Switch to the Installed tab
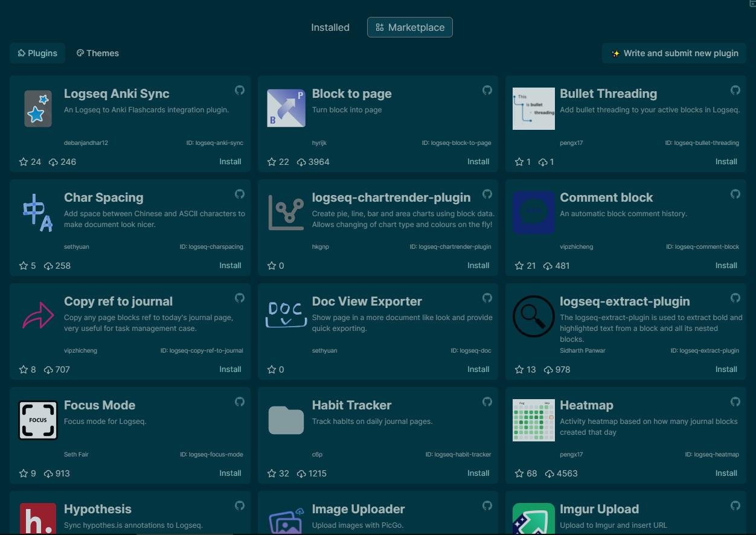The width and height of the screenshot is (756, 535). 330,28
